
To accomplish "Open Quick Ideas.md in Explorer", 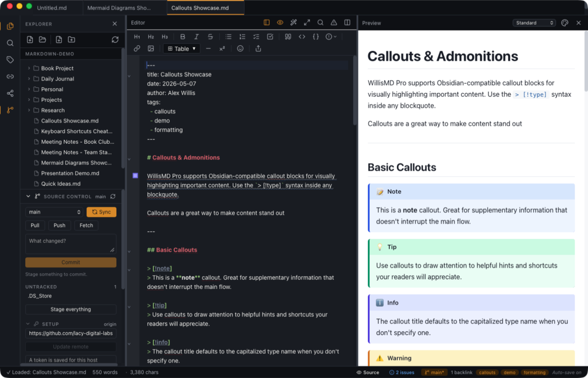I will (x=61, y=184).
